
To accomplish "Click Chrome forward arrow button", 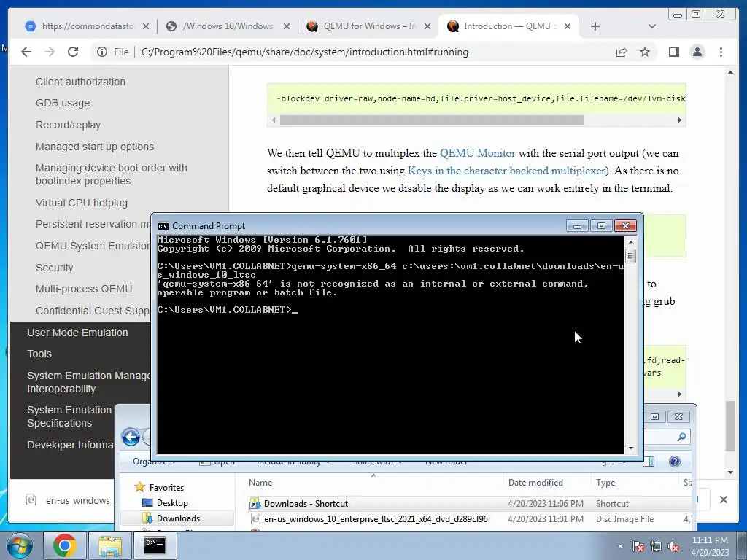I will click(50, 52).
